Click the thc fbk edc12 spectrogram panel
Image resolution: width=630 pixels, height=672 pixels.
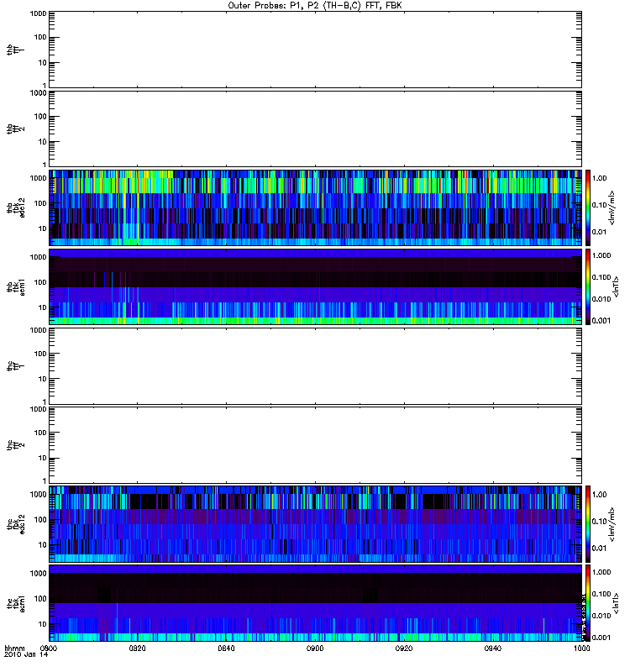[316, 523]
